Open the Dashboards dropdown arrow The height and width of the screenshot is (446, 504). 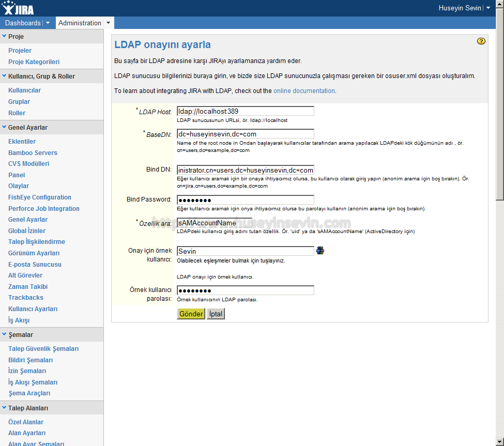pyautogui.click(x=48, y=23)
